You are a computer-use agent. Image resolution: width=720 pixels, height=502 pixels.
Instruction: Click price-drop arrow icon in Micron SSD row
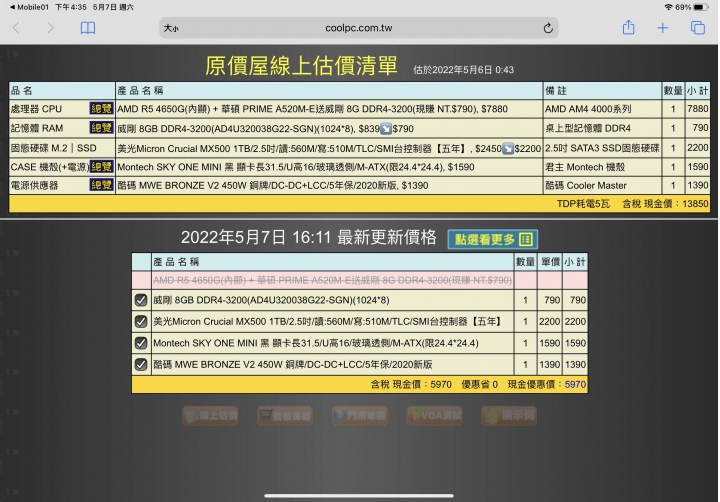point(508,148)
